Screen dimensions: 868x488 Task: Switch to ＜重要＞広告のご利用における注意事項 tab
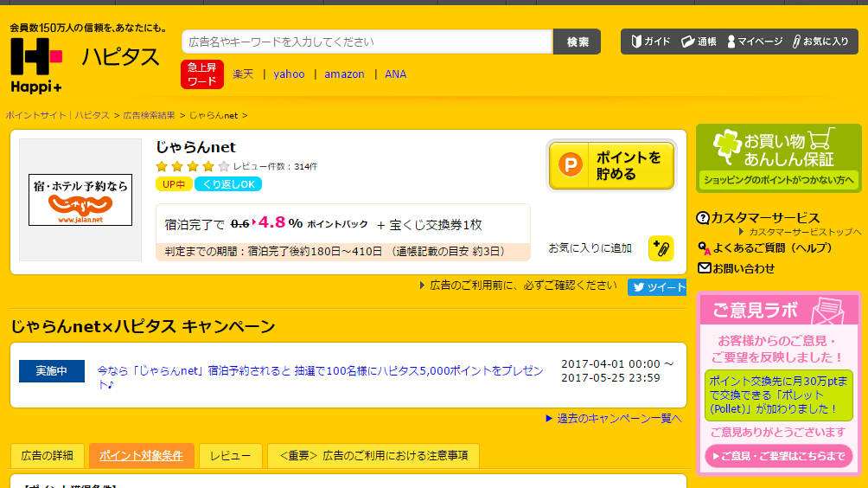pyautogui.click(x=373, y=456)
